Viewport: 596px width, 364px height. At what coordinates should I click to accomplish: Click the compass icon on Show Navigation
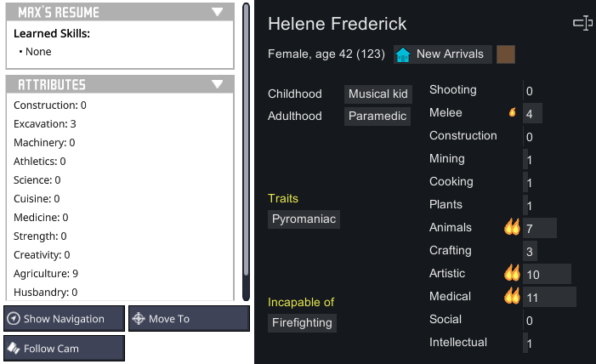click(14, 319)
